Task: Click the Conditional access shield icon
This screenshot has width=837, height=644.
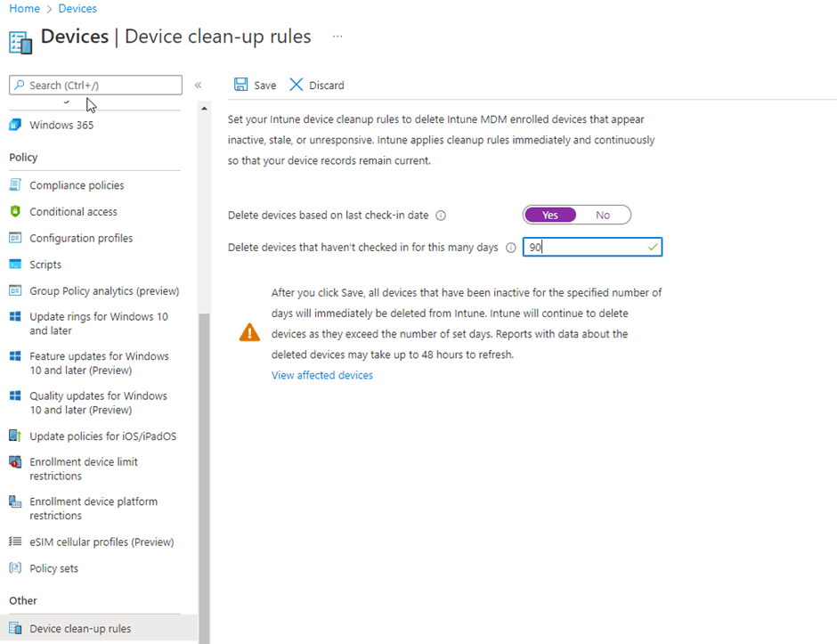Action: (x=14, y=212)
